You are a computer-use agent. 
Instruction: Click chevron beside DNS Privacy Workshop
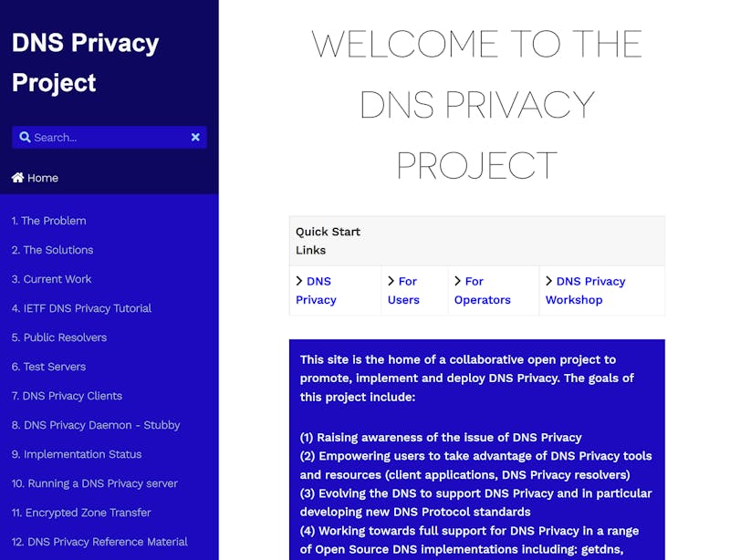pyautogui.click(x=549, y=281)
